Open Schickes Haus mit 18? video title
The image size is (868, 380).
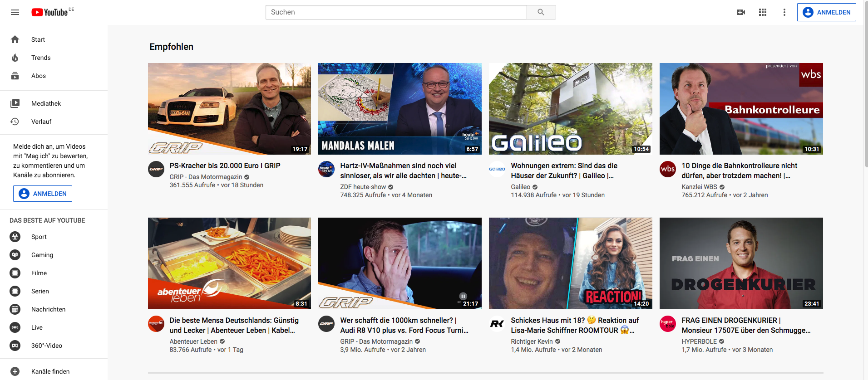click(x=575, y=326)
